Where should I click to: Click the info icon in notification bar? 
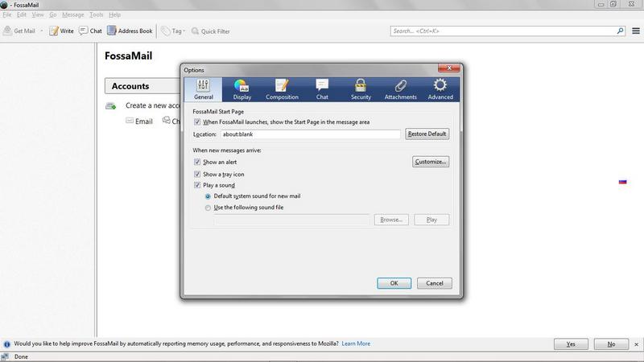coord(7,344)
